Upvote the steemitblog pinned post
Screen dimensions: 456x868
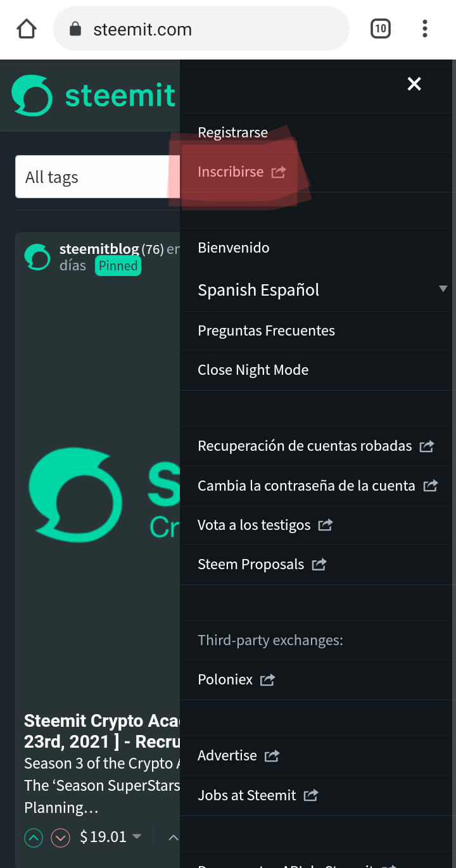34,838
